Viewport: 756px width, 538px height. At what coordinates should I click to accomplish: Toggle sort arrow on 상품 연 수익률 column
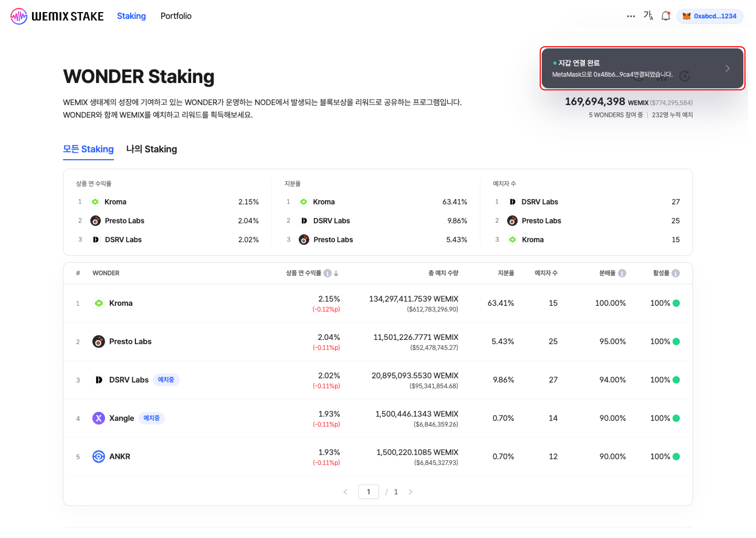pyautogui.click(x=336, y=273)
